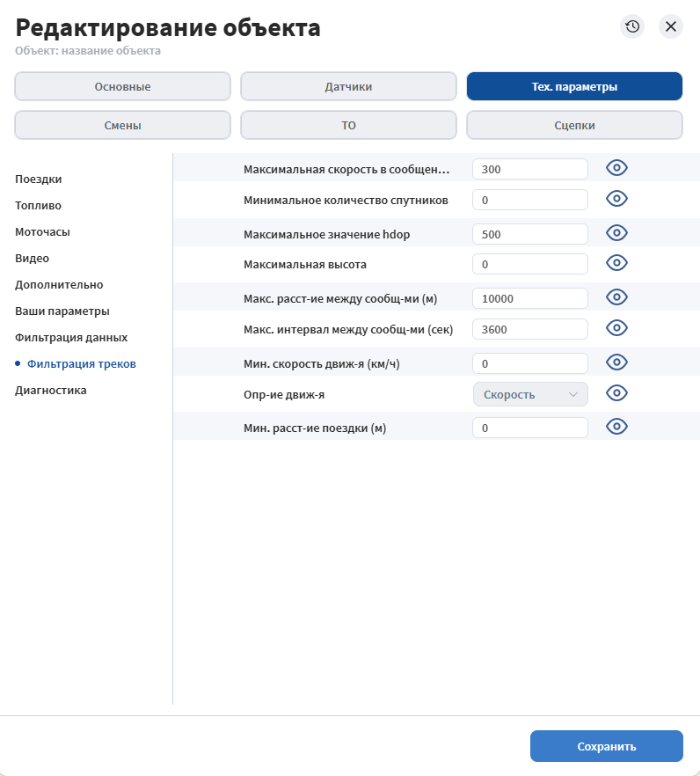Viewport: 700px width, 776px height.
Task: Toggle eye icon for Макс. интервал между сообщ-ми
Action: (616, 328)
